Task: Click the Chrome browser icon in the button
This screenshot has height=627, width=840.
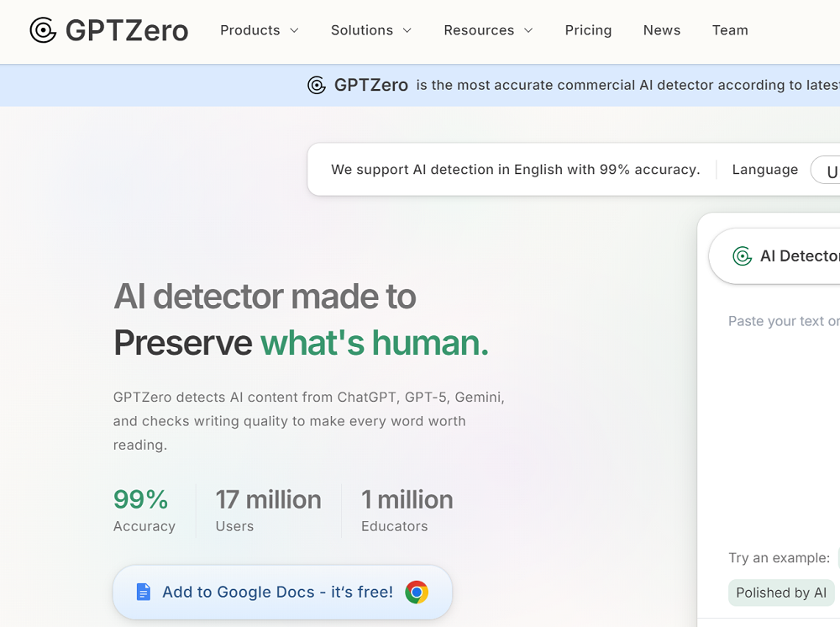Action: coord(417,592)
